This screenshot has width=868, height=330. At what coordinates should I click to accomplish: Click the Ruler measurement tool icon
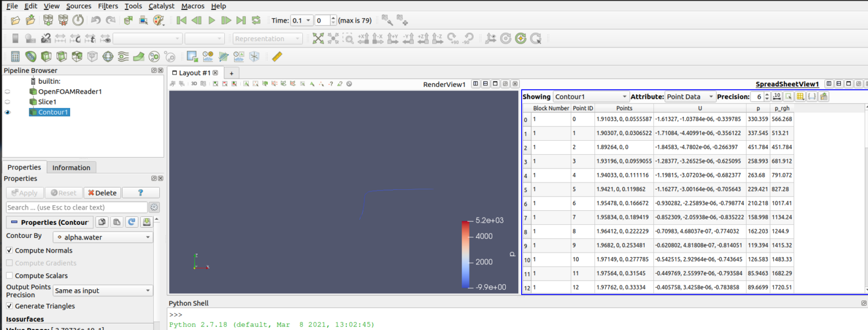[x=276, y=57]
